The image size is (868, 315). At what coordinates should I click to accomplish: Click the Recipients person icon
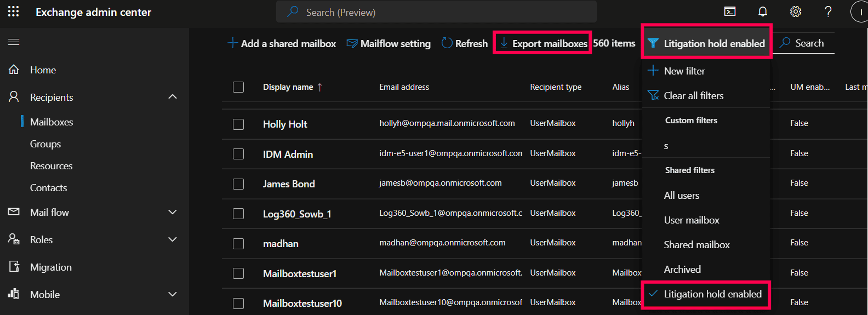pos(14,97)
